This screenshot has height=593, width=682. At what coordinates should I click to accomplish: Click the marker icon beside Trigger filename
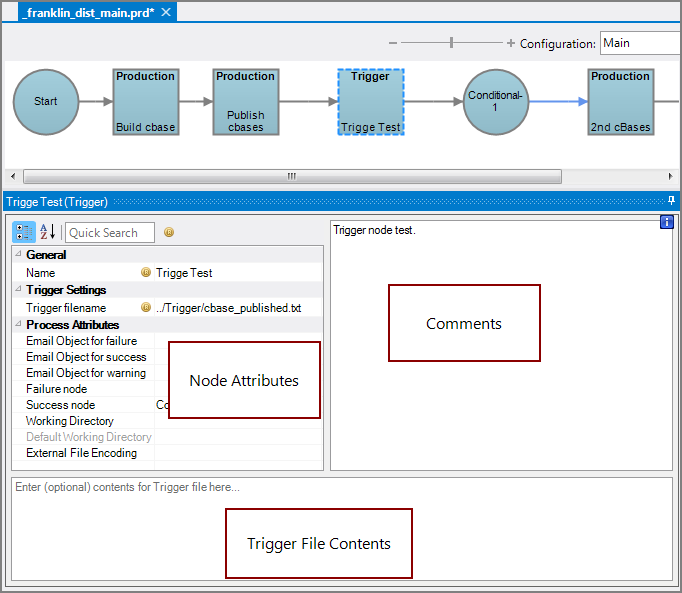(x=146, y=308)
